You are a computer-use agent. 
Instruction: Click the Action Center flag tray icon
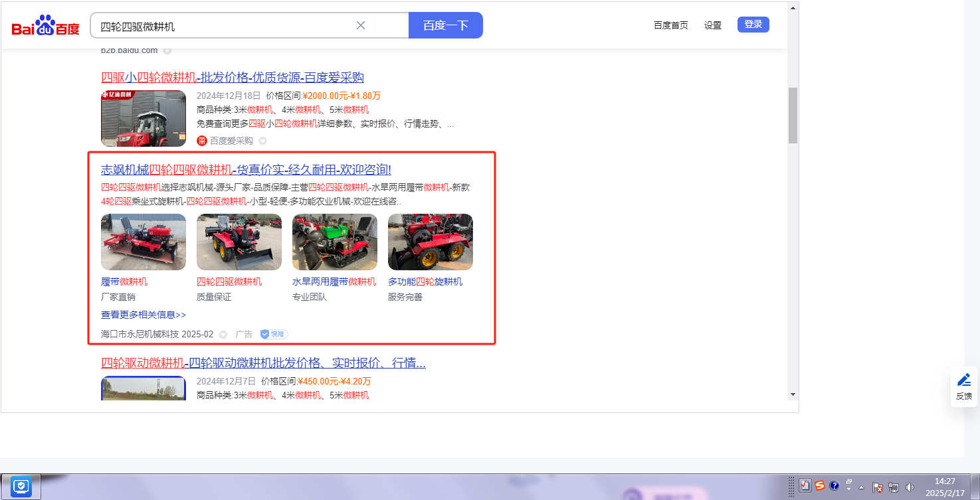pos(877,487)
